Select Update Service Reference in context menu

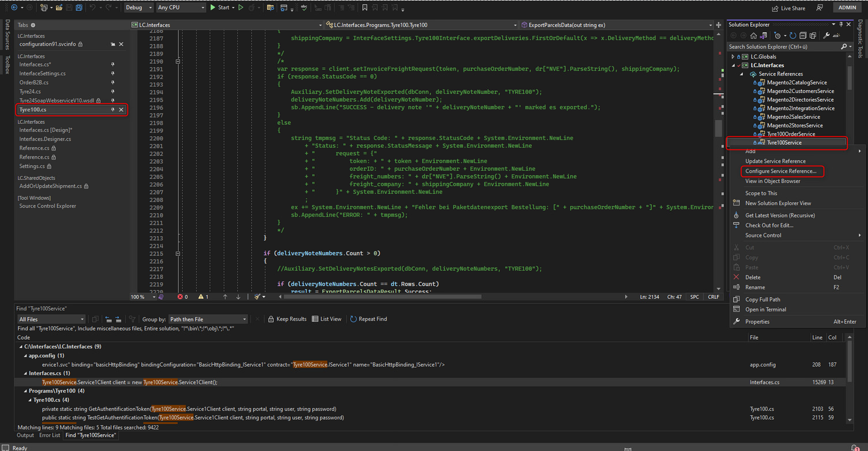pyautogui.click(x=775, y=161)
